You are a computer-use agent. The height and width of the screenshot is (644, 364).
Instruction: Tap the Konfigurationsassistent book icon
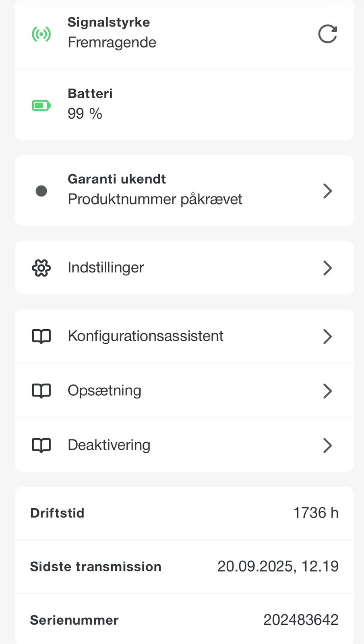coord(41,336)
